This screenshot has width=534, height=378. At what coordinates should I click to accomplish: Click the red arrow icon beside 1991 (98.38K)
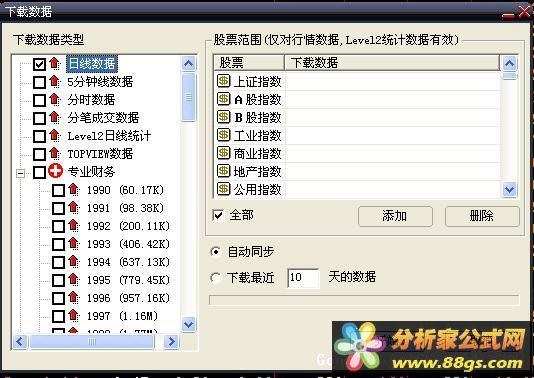point(74,208)
